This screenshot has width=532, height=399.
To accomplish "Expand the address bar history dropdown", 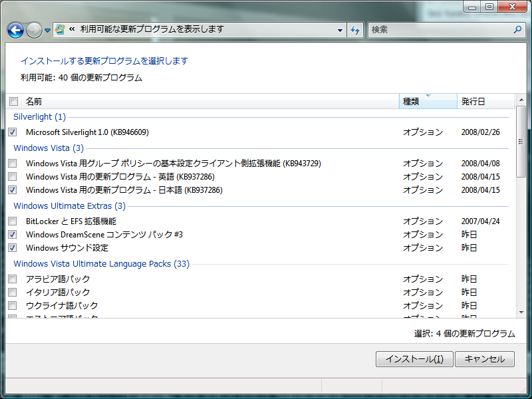I will tap(340, 30).
